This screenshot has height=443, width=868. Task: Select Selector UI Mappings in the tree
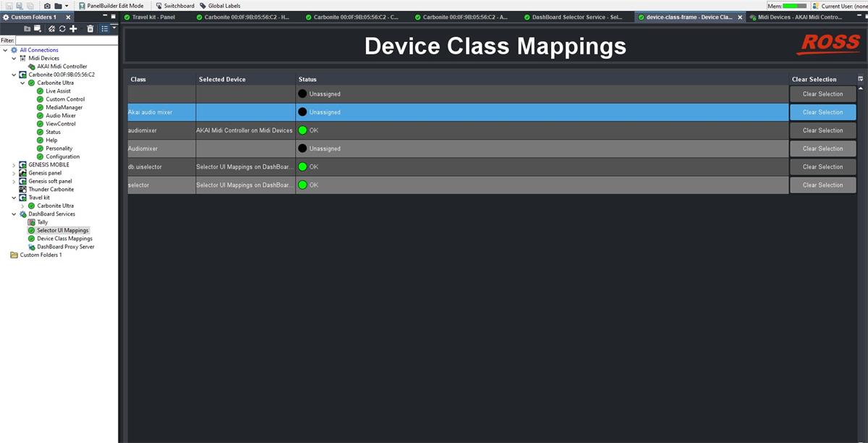[x=63, y=230]
